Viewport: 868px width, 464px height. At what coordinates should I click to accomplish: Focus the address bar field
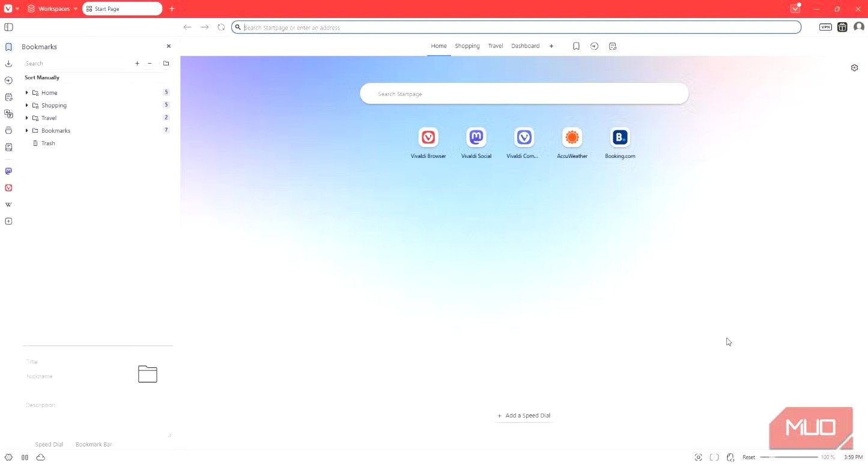click(x=516, y=27)
